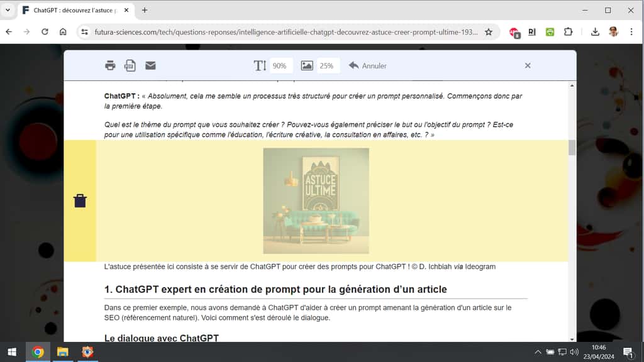Screen dimensions: 644x362
Task: Click the volume tray icon
Action: (x=574, y=352)
